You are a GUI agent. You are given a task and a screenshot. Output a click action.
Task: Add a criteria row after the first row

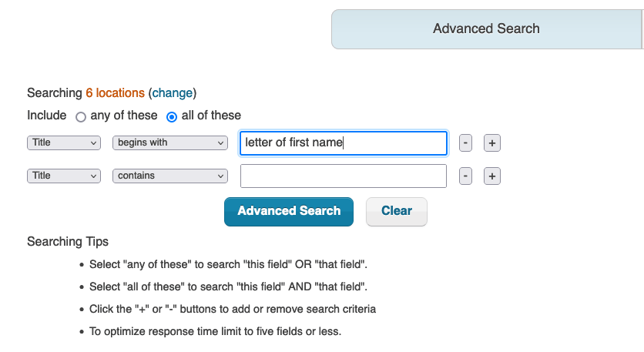pos(492,143)
